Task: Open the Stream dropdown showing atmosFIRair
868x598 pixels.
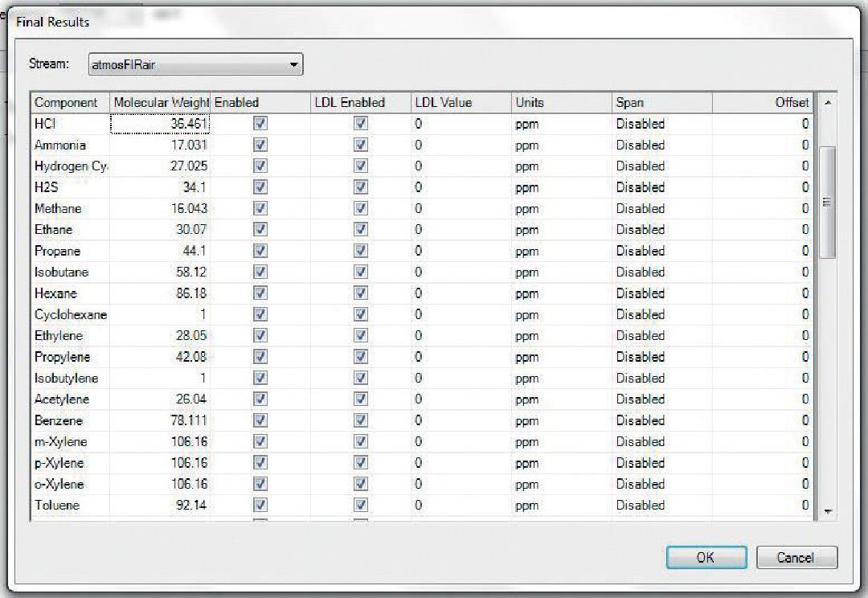Action: [x=195, y=65]
